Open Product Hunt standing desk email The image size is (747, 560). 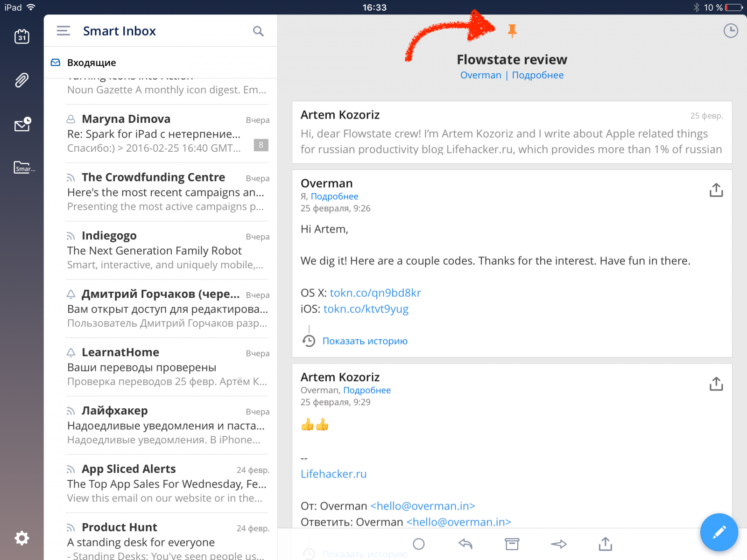(161, 537)
